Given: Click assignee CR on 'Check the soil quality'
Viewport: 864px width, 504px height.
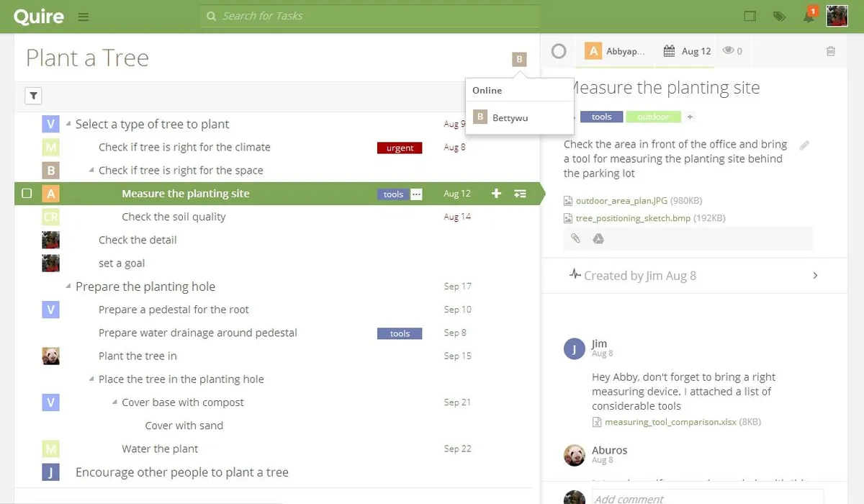Looking at the screenshot, I should [x=50, y=217].
